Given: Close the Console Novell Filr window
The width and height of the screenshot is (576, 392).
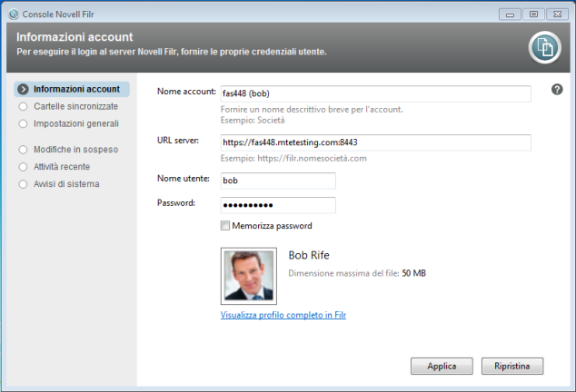Looking at the screenshot, I should [557, 15].
